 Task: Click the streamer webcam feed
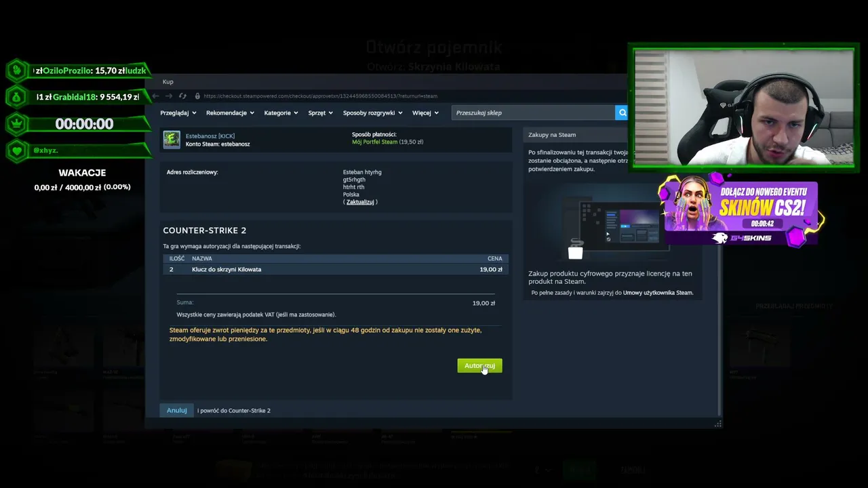744,106
